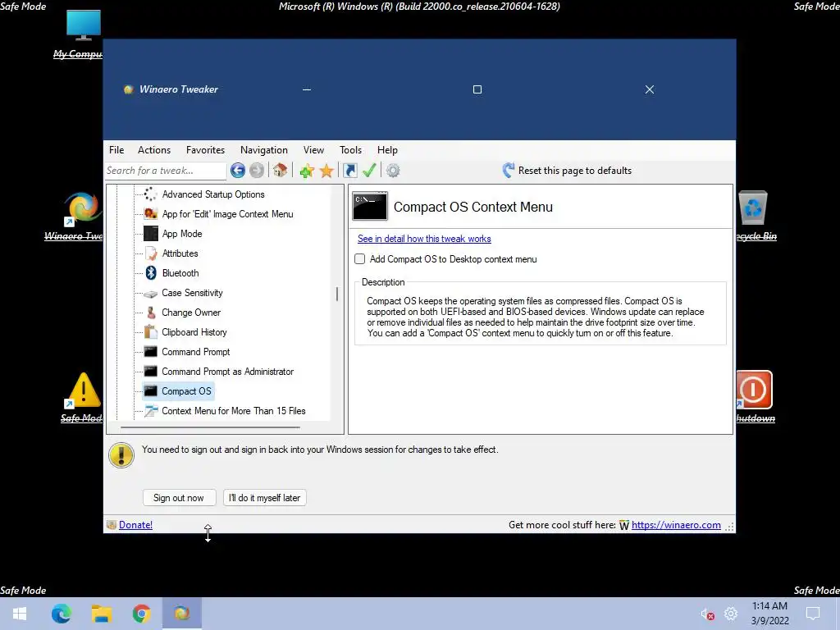Select Bluetooth in the tweak tree

coord(180,272)
